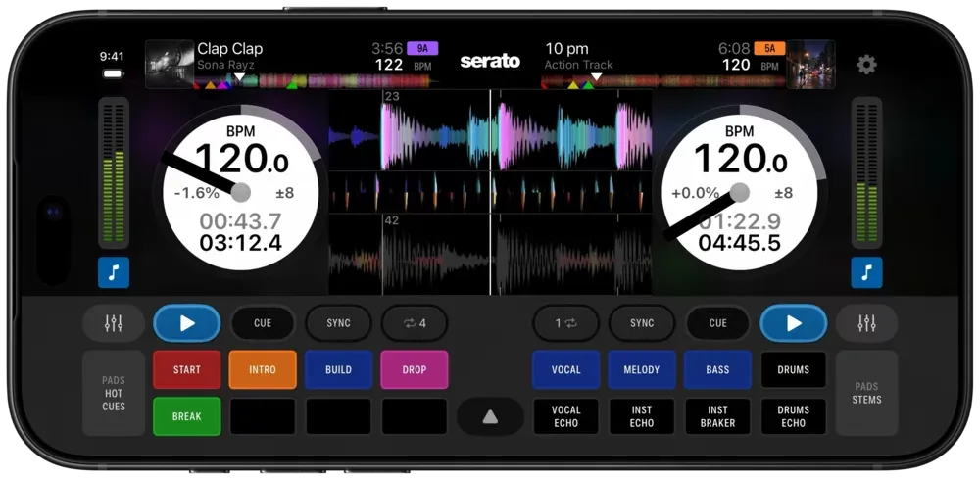Open the right deck mixer/EQ sliders icon

[866, 323]
